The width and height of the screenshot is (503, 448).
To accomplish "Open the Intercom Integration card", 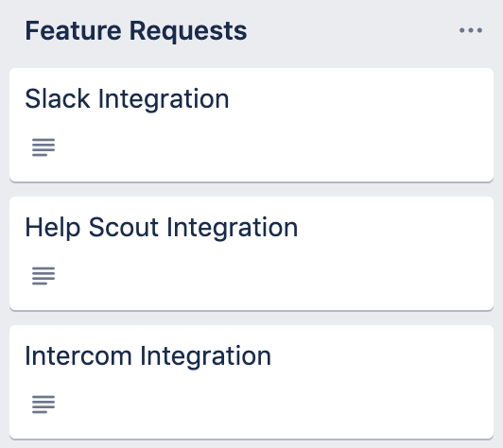I will tap(251, 382).
